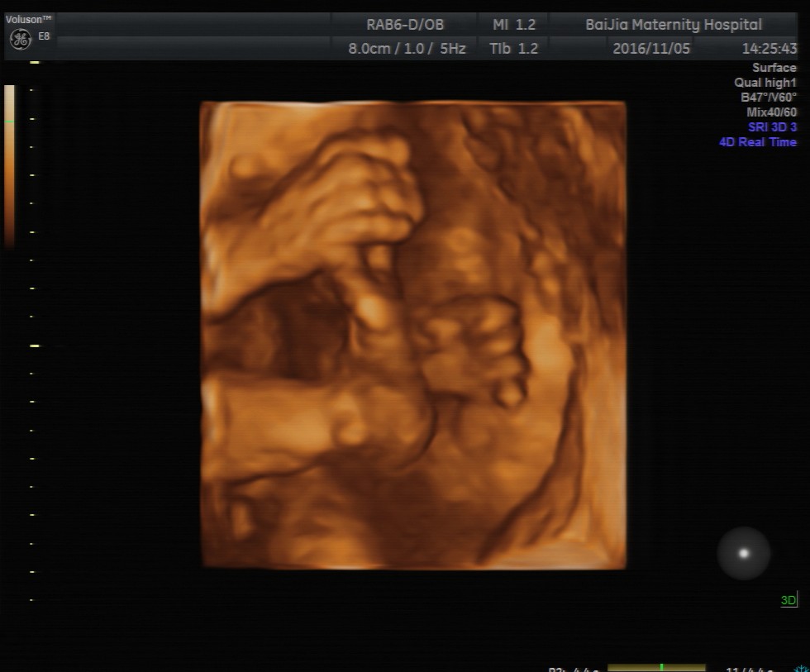810x672 pixels.
Task: Click the Mix40/60 render mix setting
Action: point(771,112)
